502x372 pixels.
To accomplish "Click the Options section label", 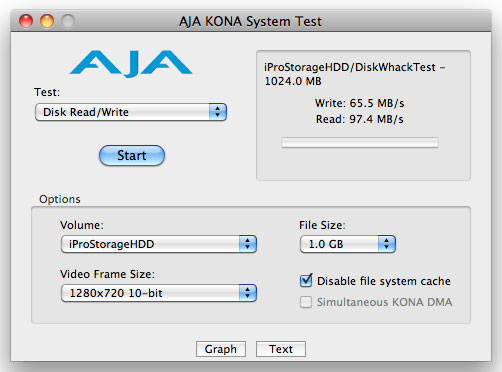I will (60, 199).
